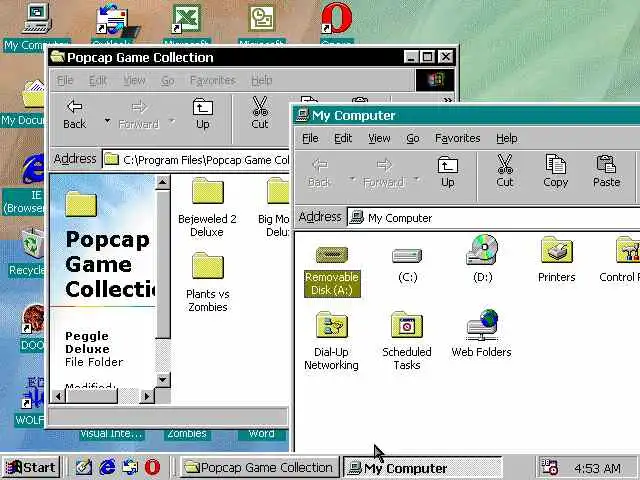Open Microsoft Excel desktop shortcut
Screen dimensions: 640x480
tap(186, 24)
